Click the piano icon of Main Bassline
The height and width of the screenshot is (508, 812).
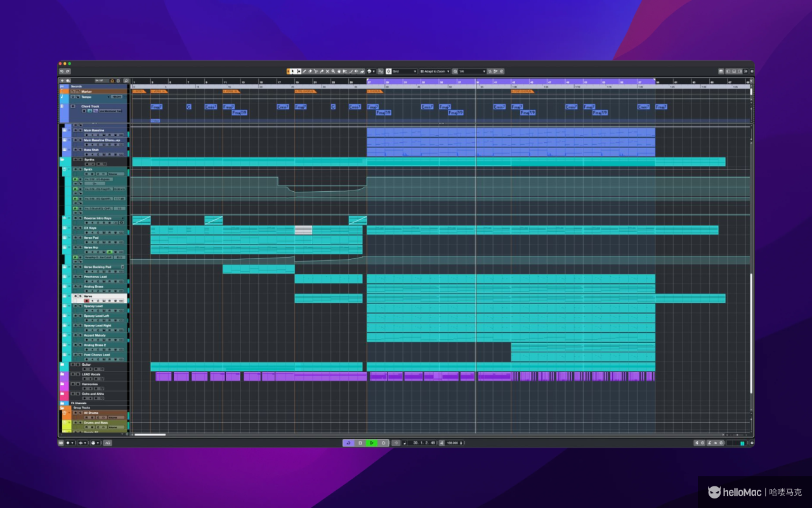pyautogui.click(x=64, y=130)
